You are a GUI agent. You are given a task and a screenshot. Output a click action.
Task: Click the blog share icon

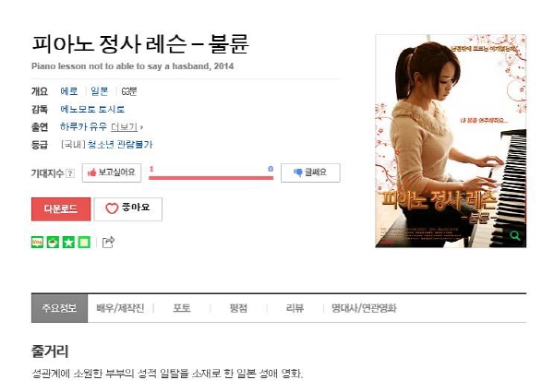click(38, 243)
